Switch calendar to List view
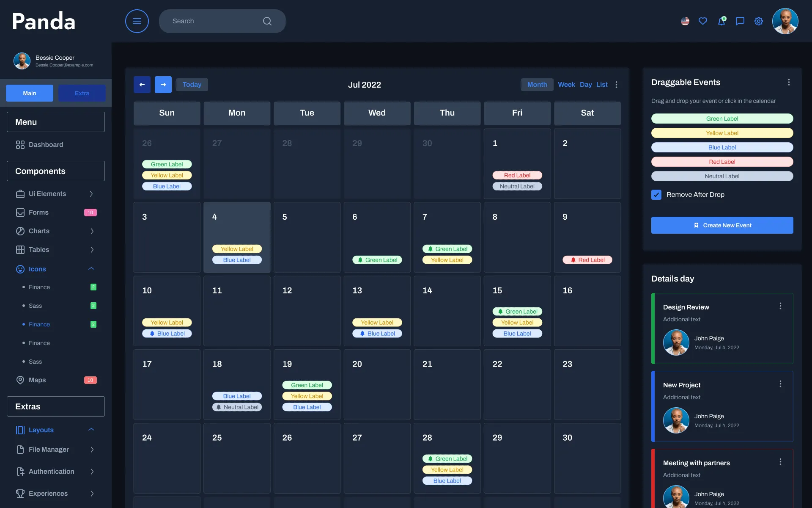This screenshot has width=812, height=508. pyautogui.click(x=601, y=84)
